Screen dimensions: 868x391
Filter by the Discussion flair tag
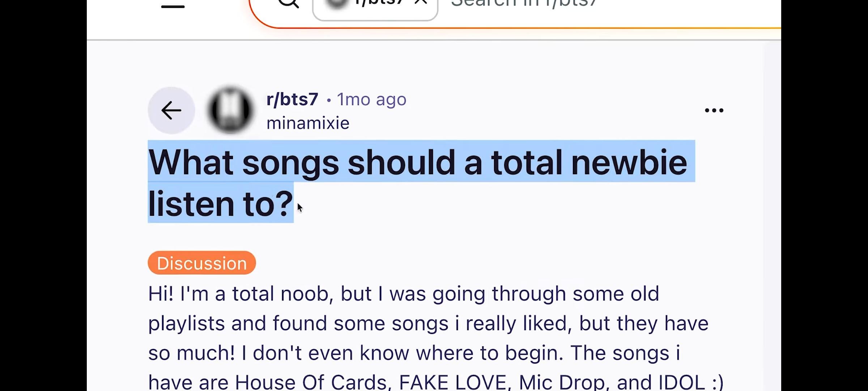[202, 263]
